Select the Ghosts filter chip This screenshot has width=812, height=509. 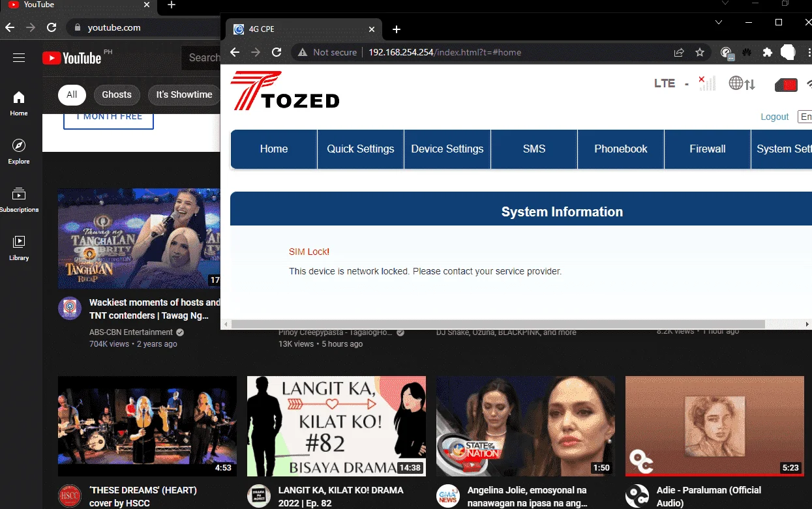point(117,95)
